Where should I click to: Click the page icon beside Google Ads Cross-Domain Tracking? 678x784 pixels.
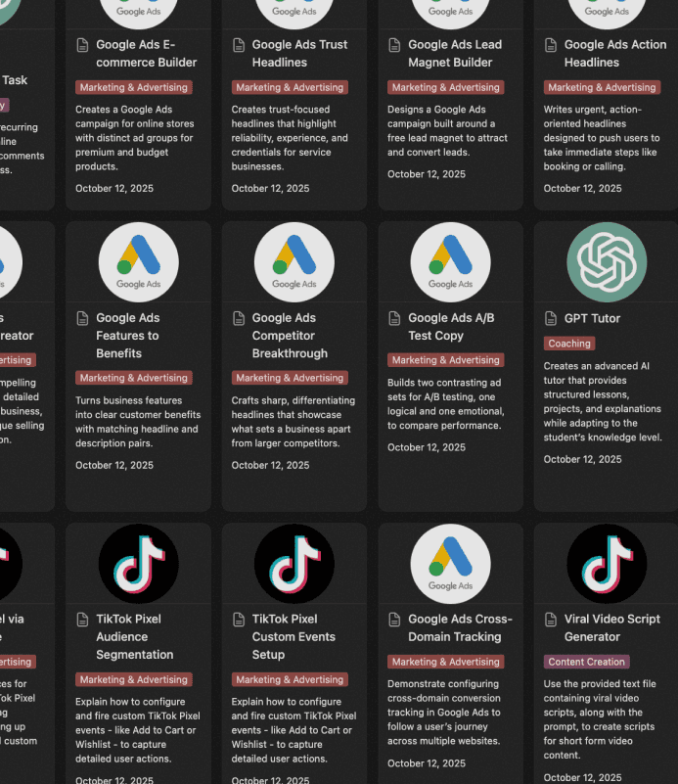pyautogui.click(x=394, y=620)
